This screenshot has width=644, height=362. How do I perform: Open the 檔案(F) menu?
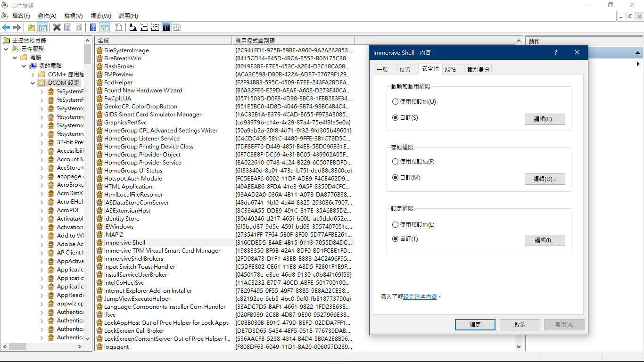click(x=21, y=16)
